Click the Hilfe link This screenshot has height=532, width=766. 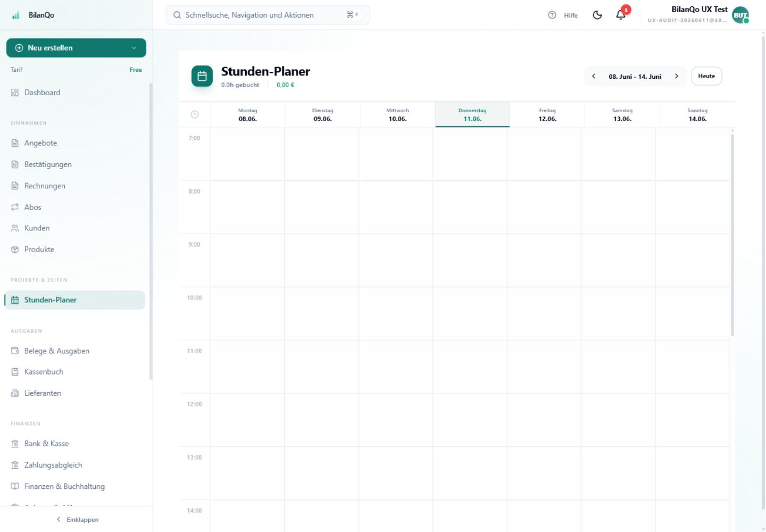571,15
